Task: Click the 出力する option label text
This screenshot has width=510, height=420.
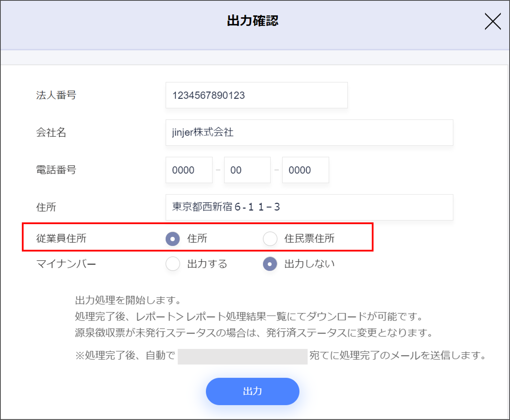Action: point(207,264)
